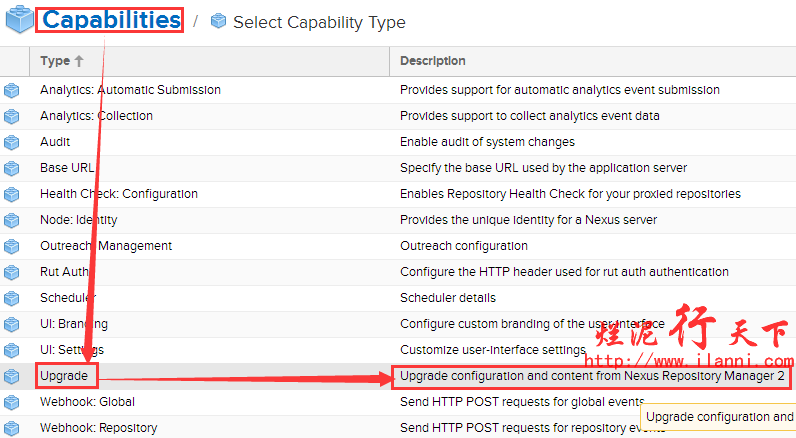
Task: Click the Type column sort arrow
Action: [x=79, y=61]
